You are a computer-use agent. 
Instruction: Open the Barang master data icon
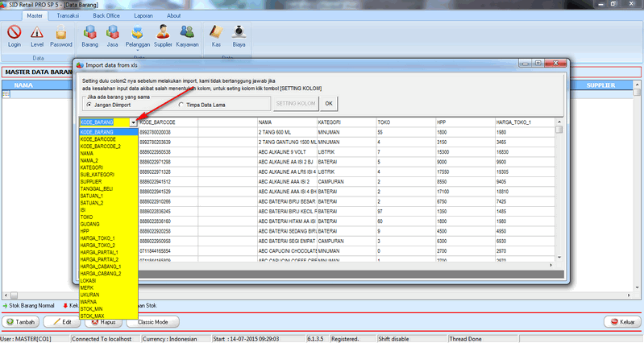90,33
